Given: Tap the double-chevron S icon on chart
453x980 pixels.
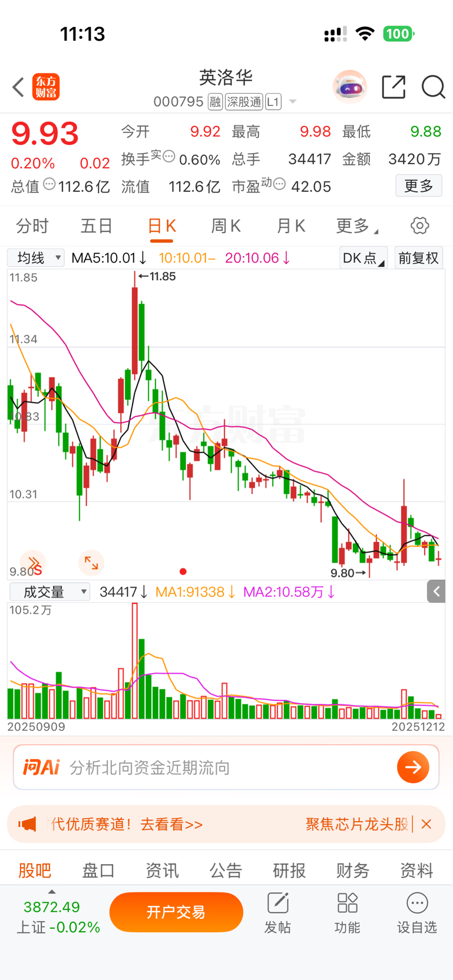Looking at the screenshot, I should coord(33,564).
